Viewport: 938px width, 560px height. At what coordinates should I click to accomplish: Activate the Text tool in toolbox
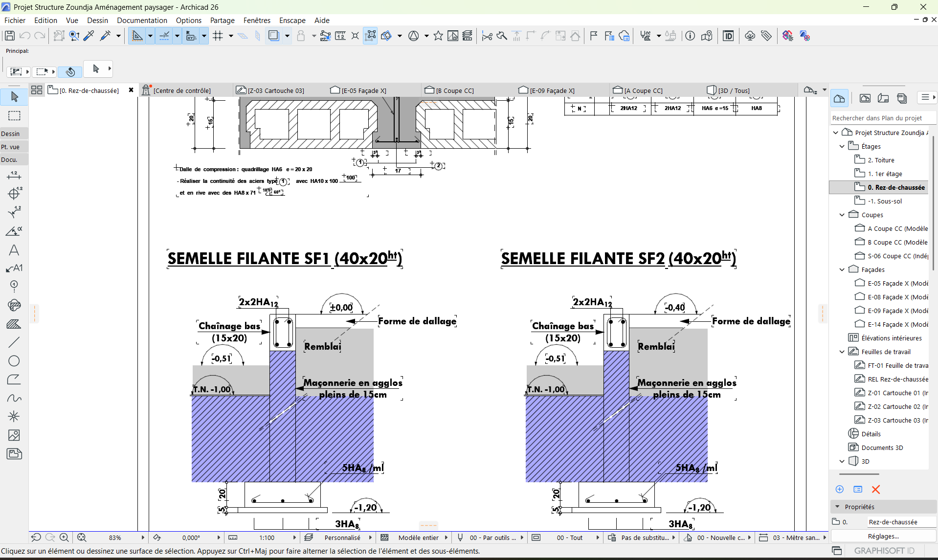(14, 250)
